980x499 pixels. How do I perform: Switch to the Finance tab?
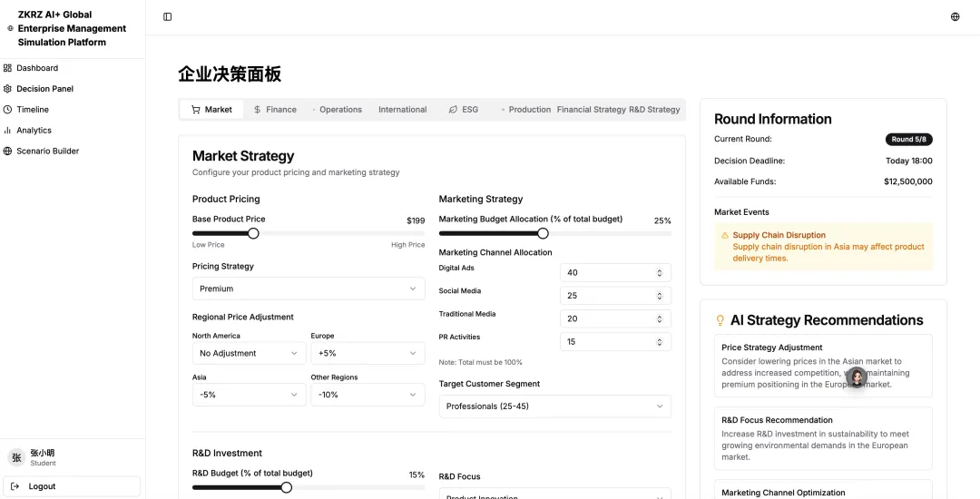click(x=275, y=110)
